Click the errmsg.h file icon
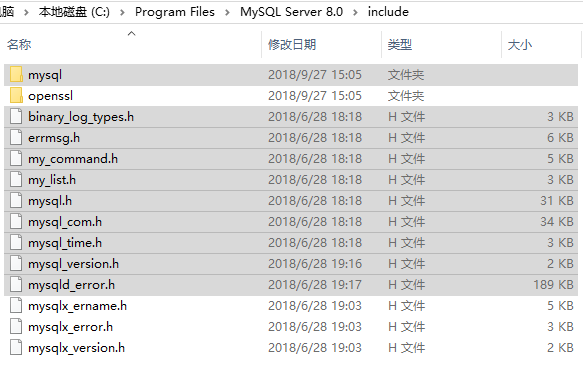 click(x=16, y=138)
